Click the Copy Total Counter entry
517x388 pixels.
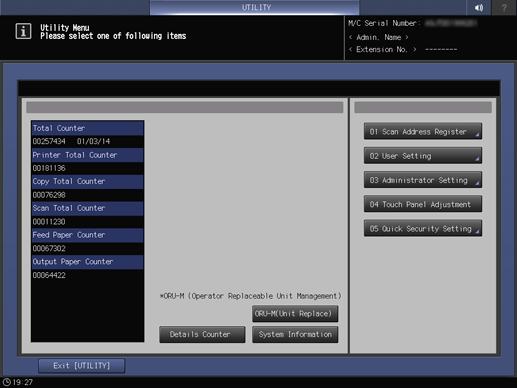pyautogui.click(x=87, y=182)
